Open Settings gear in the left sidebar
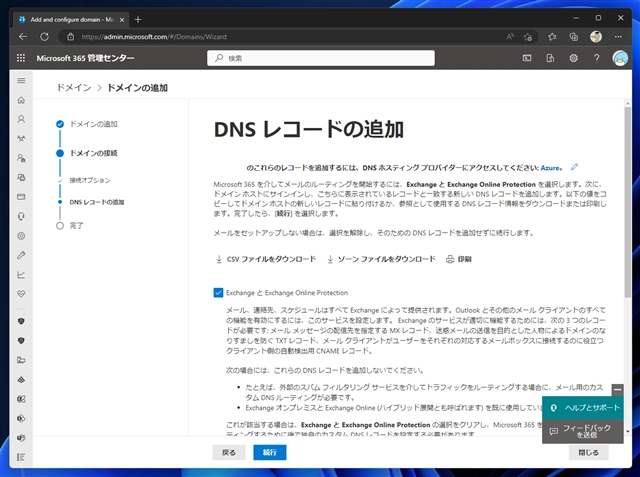This screenshot has height=477, width=640. pos(21,236)
